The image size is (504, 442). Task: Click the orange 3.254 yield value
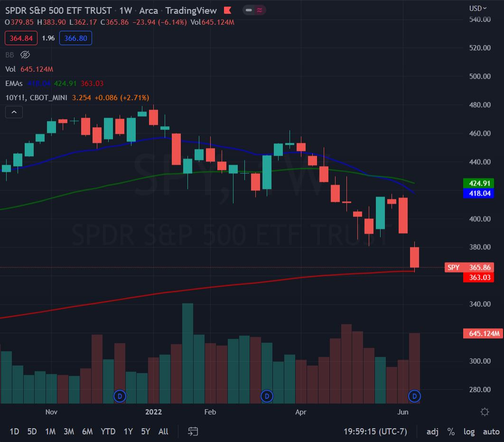coord(81,98)
